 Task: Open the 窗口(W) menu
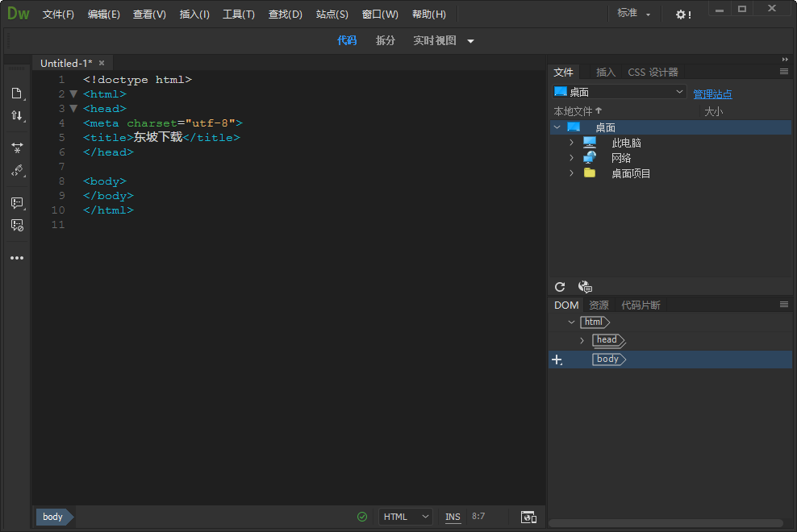point(380,15)
